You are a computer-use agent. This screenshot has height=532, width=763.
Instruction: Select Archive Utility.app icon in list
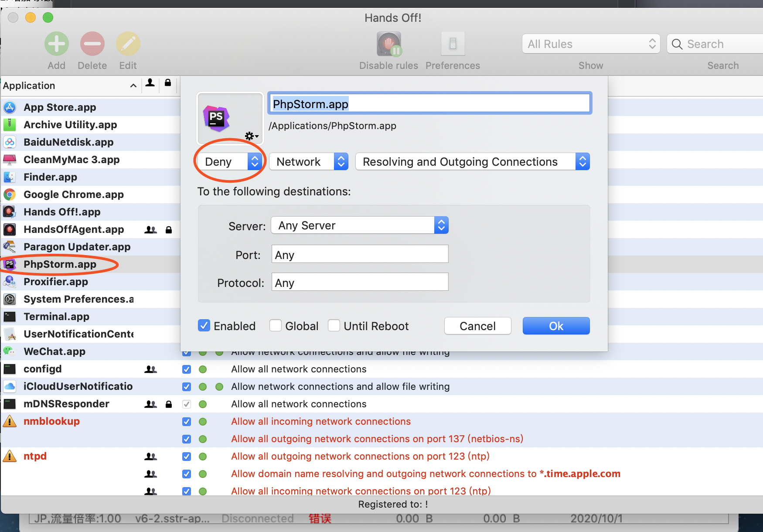[x=10, y=125]
